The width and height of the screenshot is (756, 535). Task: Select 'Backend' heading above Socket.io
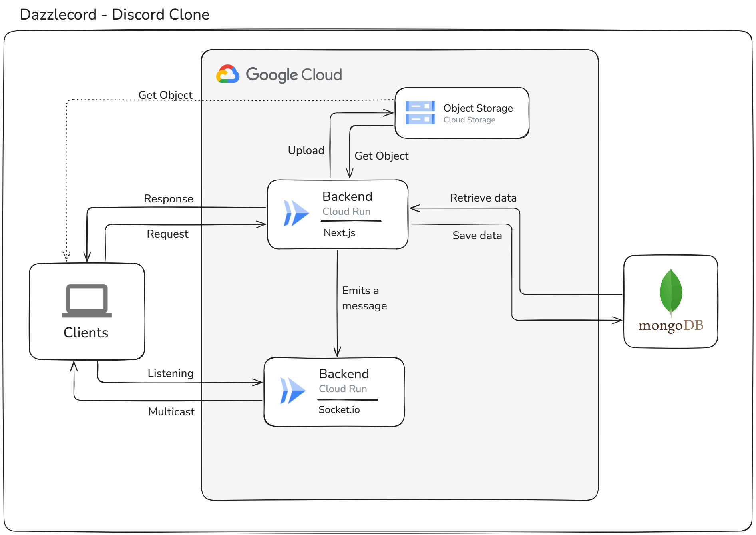click(x=344, y=374)
